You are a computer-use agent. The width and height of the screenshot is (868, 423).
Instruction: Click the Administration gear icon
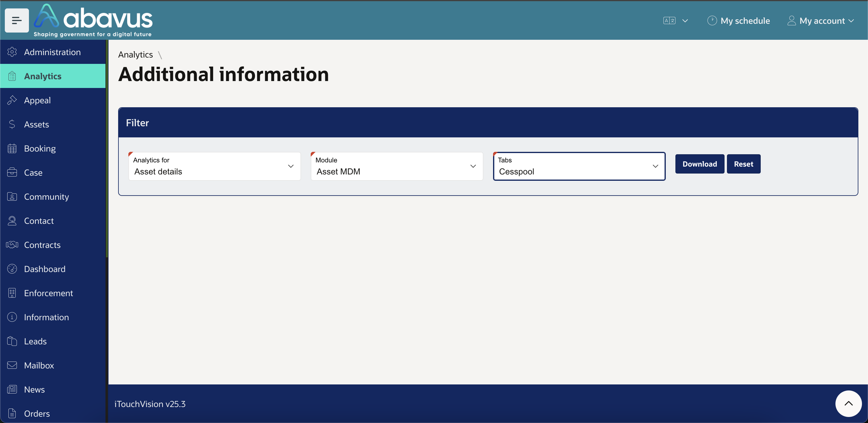12,52
